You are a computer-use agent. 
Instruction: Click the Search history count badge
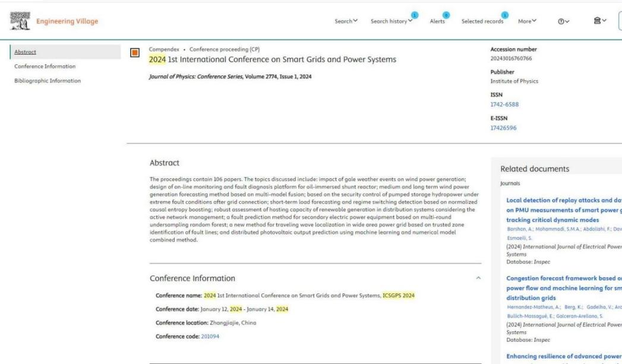[415, 15]
